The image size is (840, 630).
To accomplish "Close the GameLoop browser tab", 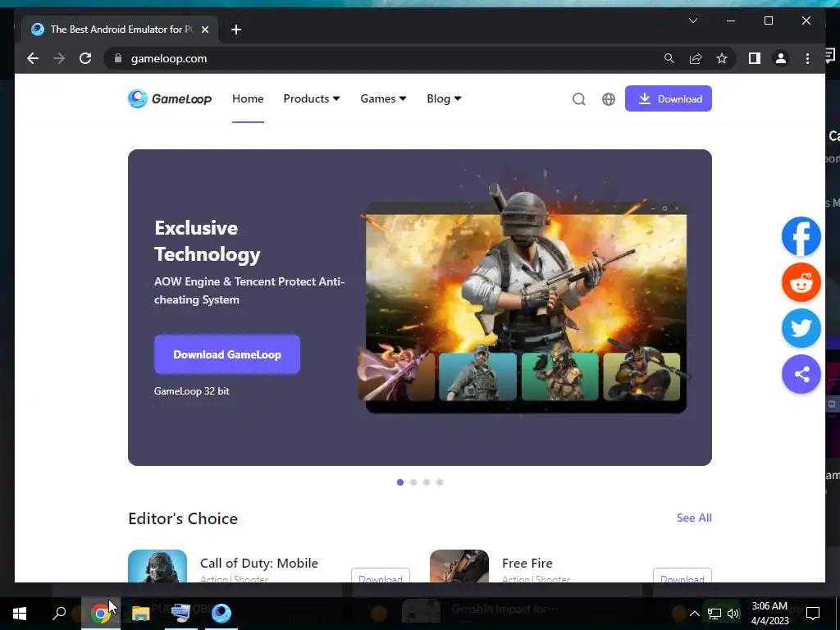I will [x=204, y=30].
